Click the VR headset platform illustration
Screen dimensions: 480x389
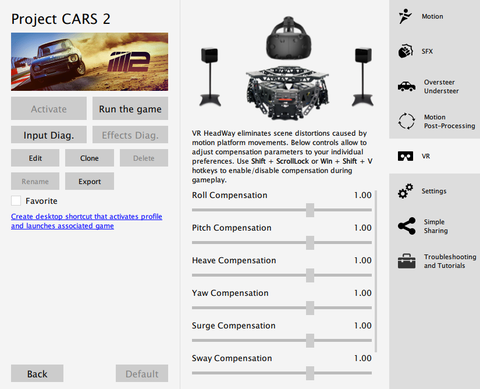click(287, 68)
